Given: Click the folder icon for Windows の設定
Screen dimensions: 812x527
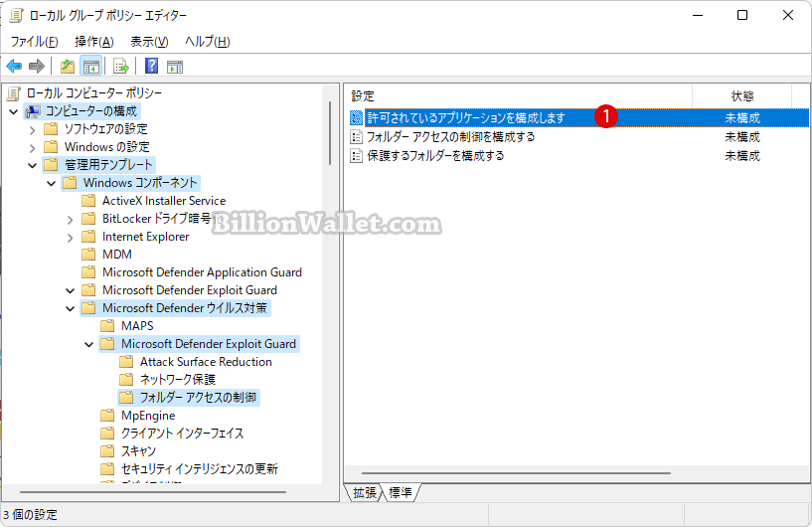Looking at the screenshot, I should pyautogui.click(x=51, y=147).
